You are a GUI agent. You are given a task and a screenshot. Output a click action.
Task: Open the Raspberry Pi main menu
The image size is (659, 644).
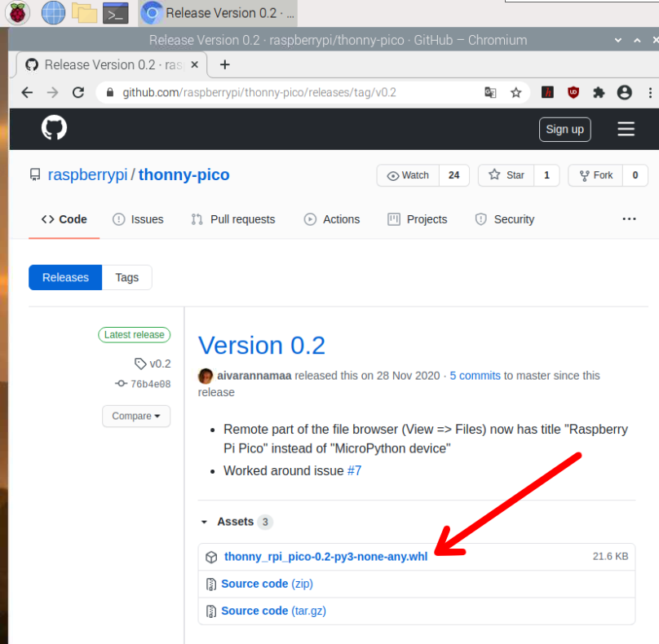(x=17, y=12)
